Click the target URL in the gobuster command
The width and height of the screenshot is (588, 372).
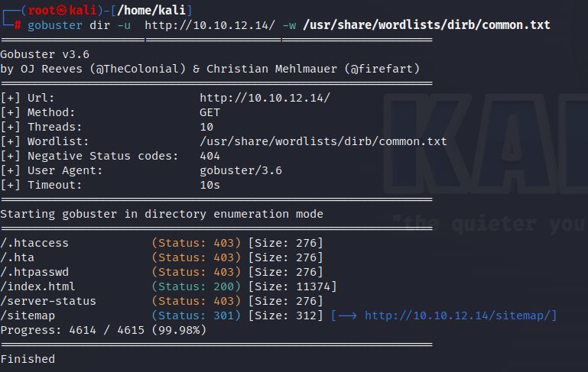point(210,25)
